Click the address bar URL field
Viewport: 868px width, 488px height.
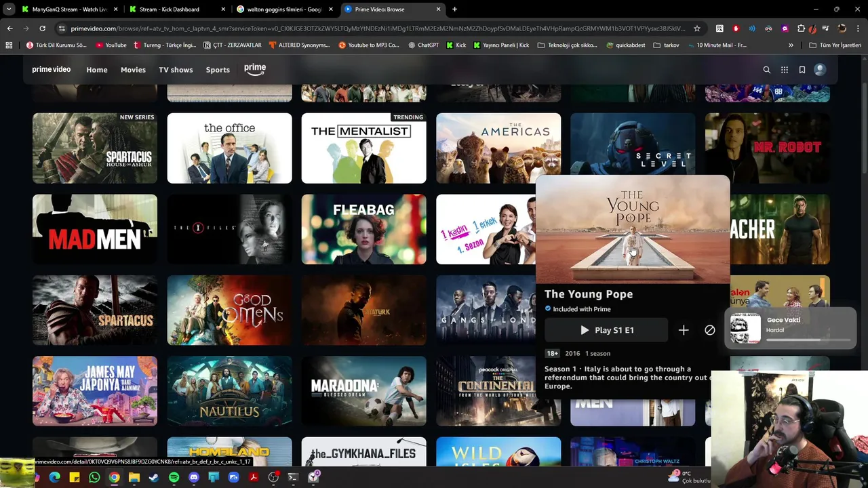(378, 28)
